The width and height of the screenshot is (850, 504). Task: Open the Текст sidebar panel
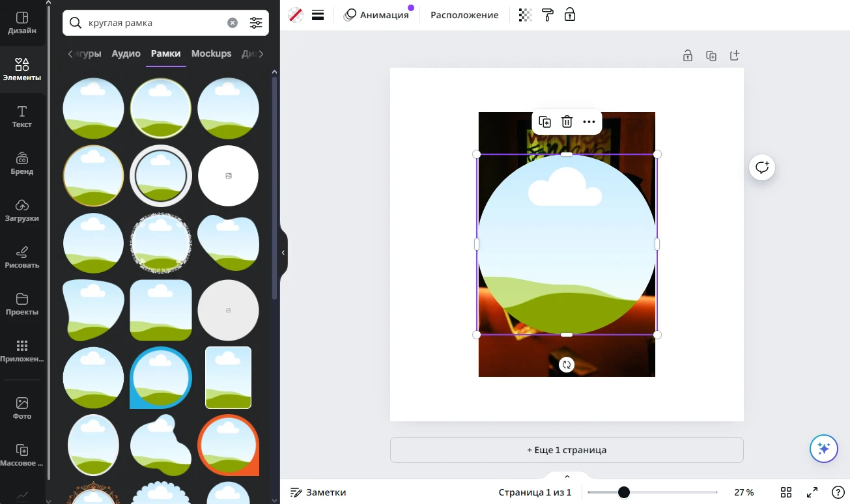point(22,117)
